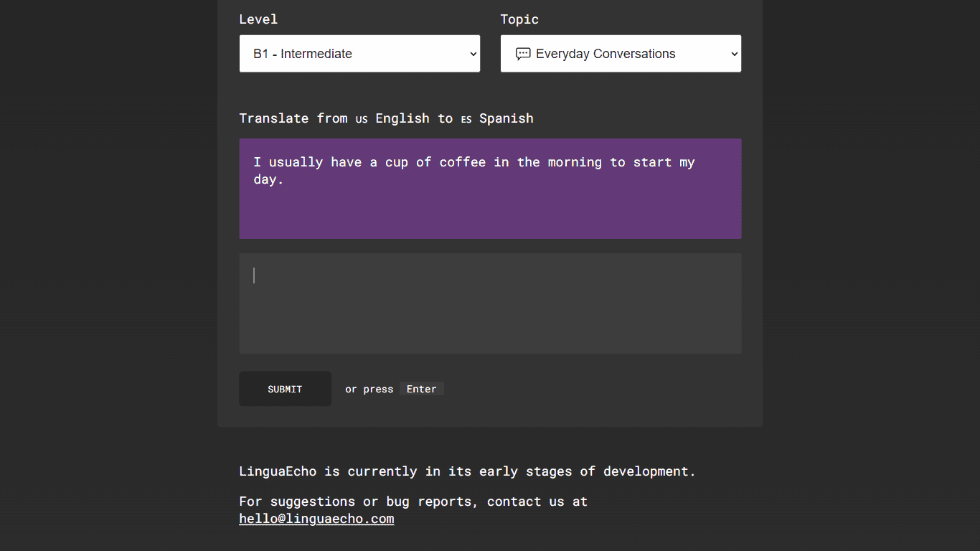Focus the empty translation answer text box
This screenshot has width=980, height=551.
[x=490, y=303]
